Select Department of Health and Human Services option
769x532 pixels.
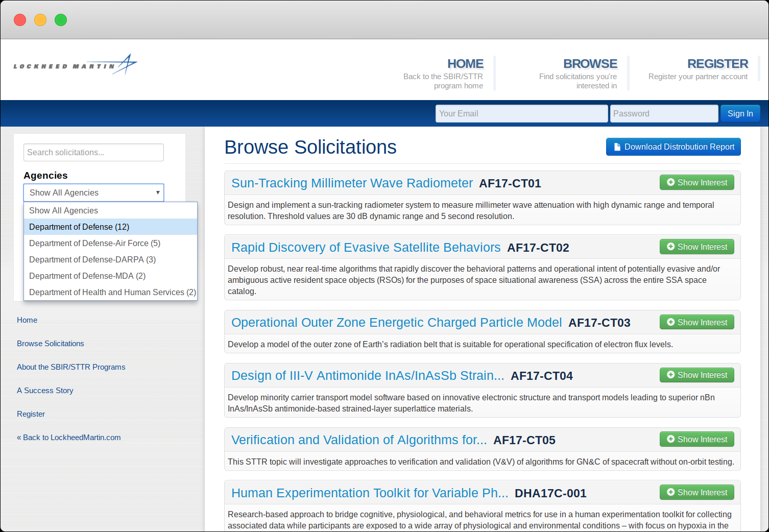pyautogui.click(x=111, y=292)
